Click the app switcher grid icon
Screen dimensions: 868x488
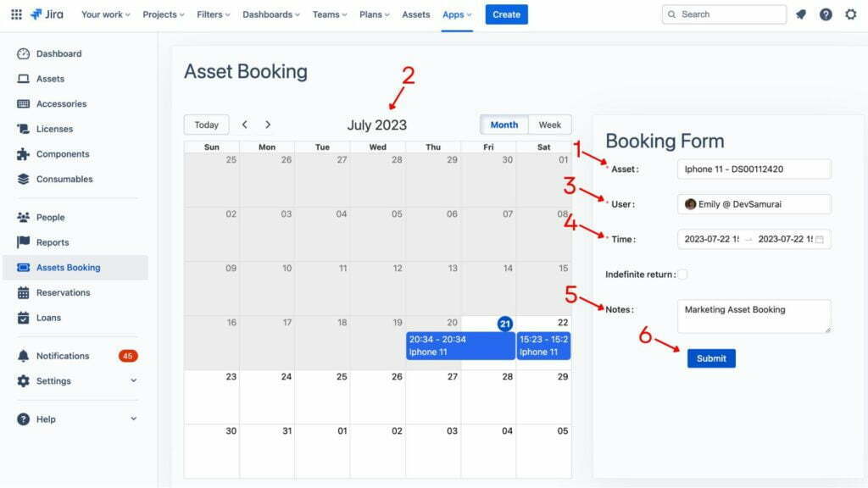(15, 14)
